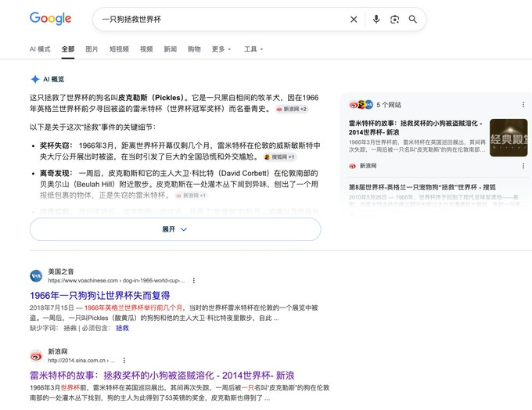Submit search with magnifying glass icon
The height and width of the screenshot is (410, 532).
tap(412, 20)
